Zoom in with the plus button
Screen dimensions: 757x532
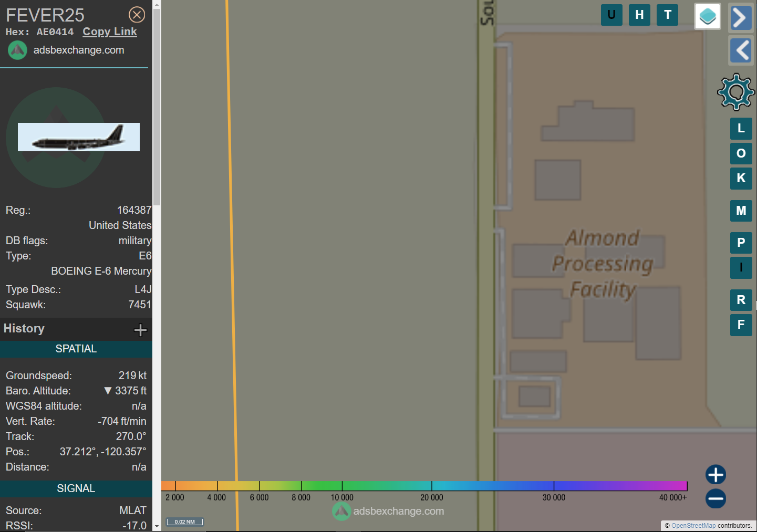pos(715,475)
